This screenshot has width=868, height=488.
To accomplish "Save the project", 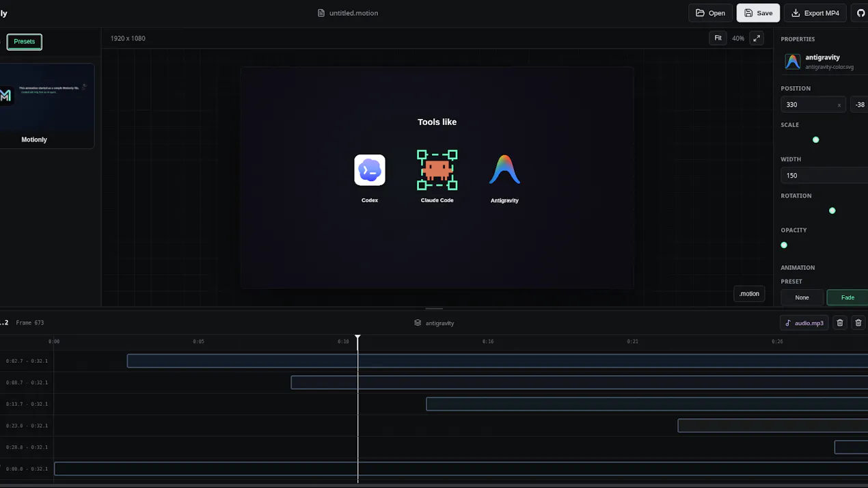I will click(758, 13).
